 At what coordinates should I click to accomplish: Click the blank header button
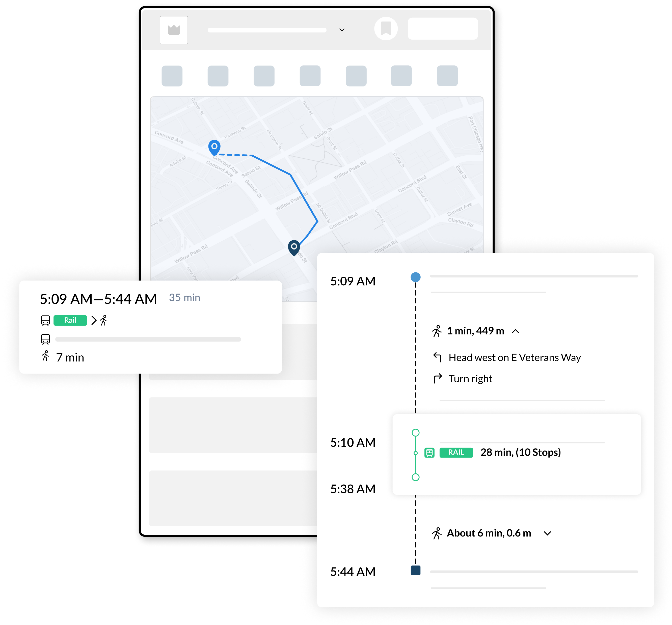[x=442, y=29]
